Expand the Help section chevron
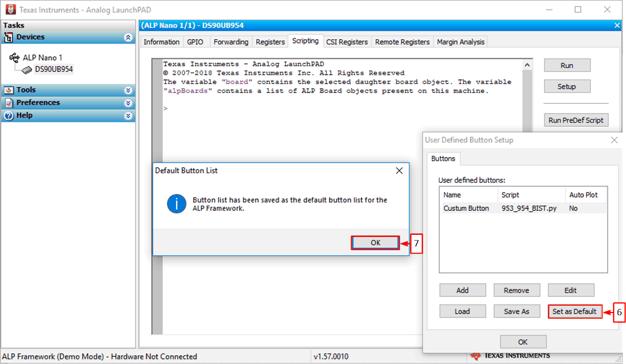The height and width of the screenshot is (364, 626). point(128,116)
